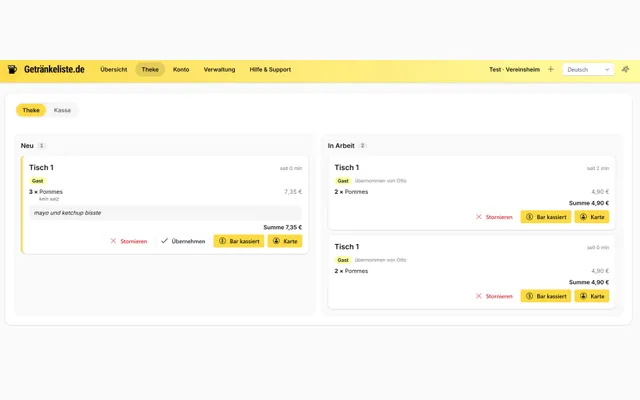Click the plus icon next to Vereinsheim
Image resolution: width=640 pixels, height=400 pixels.
click(551, 69)
